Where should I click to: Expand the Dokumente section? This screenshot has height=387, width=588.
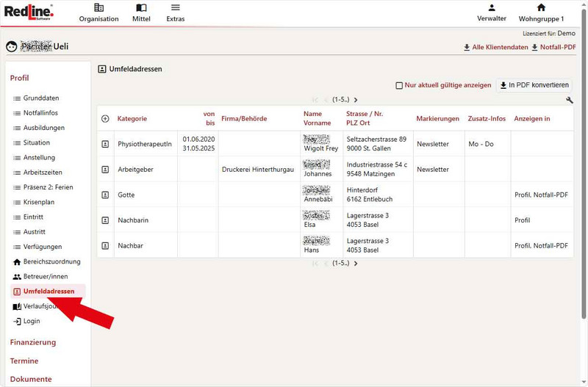pos(31,380)
